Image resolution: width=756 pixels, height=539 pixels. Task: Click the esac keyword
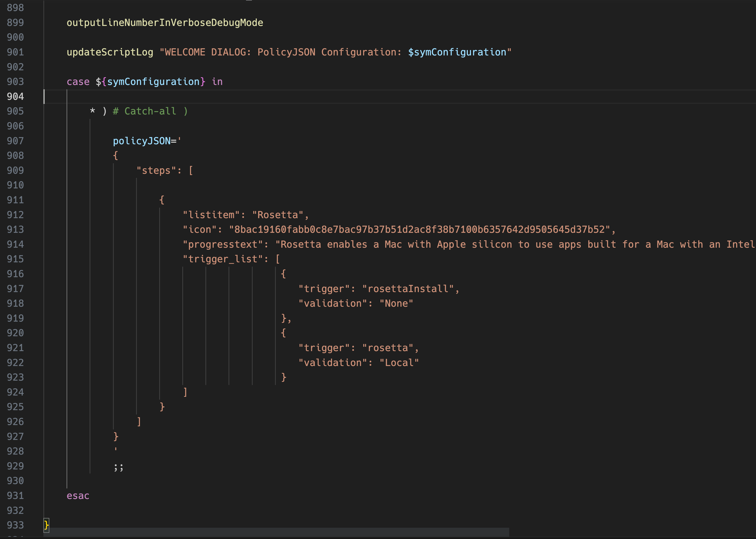[x=78, y=496]
